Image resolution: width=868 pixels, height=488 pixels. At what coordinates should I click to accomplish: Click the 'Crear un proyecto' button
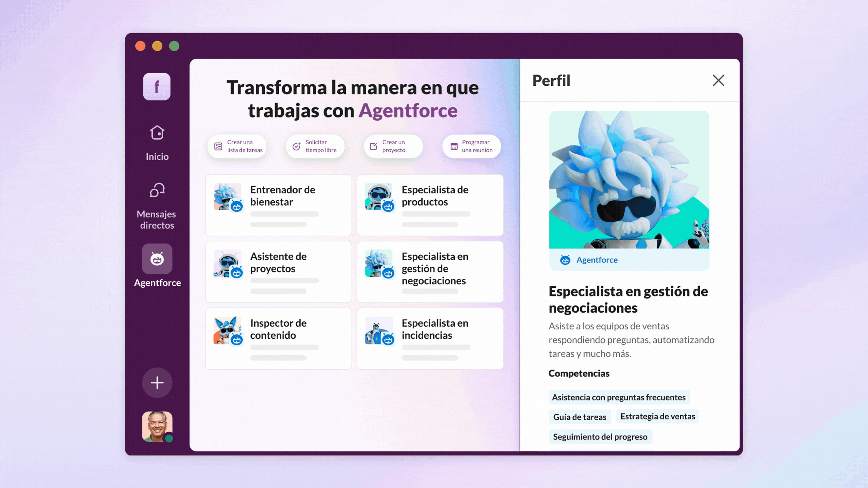click(394, 146)
